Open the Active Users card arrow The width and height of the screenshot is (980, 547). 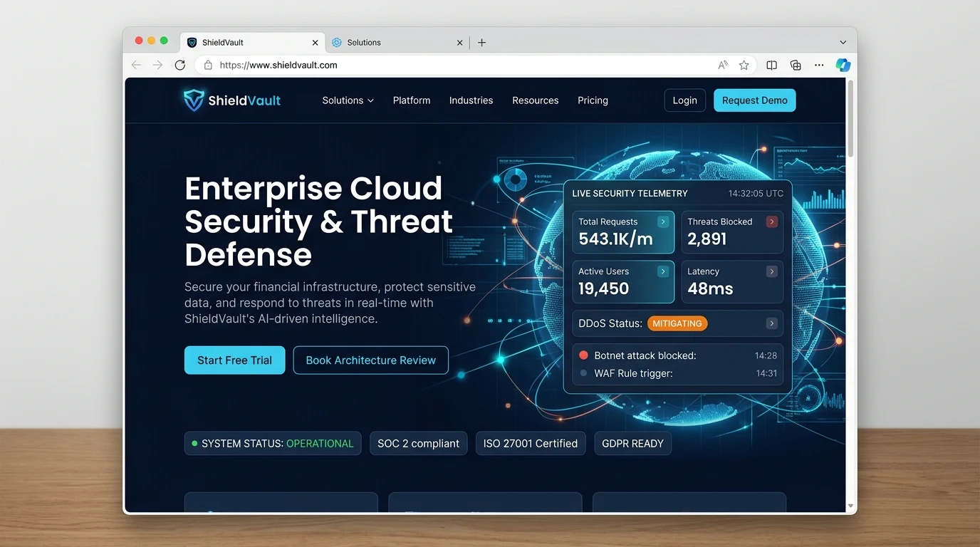point(663,271)
